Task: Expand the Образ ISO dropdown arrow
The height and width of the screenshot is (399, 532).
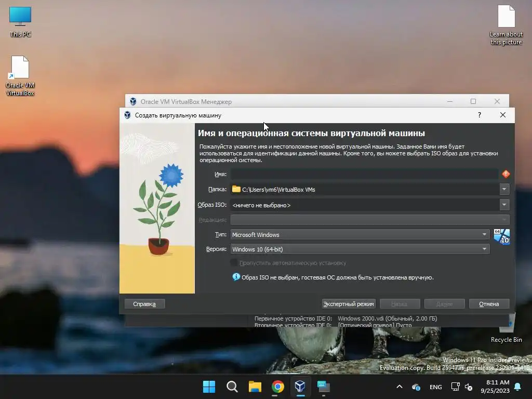Action: tap(504, 205)
